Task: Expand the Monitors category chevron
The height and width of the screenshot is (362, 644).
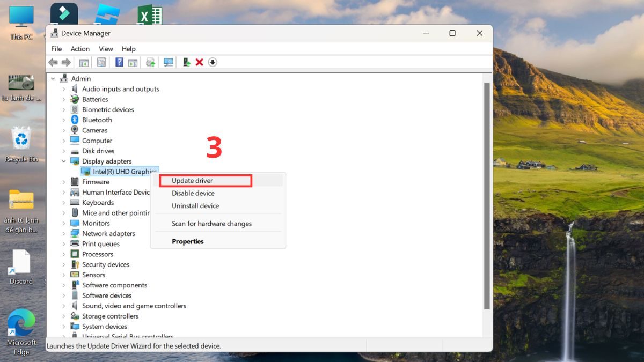Action: pyautogui.click(x=63, y=223)
